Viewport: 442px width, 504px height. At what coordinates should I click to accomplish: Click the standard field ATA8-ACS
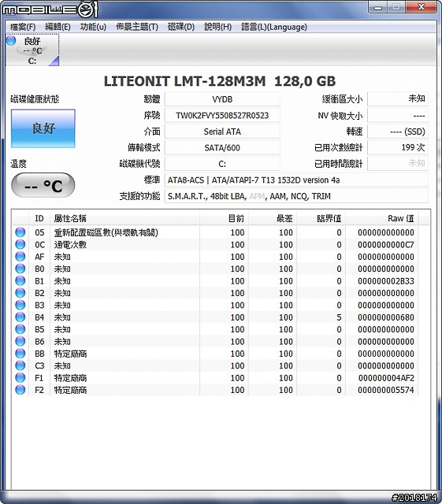tap(296, 180)
